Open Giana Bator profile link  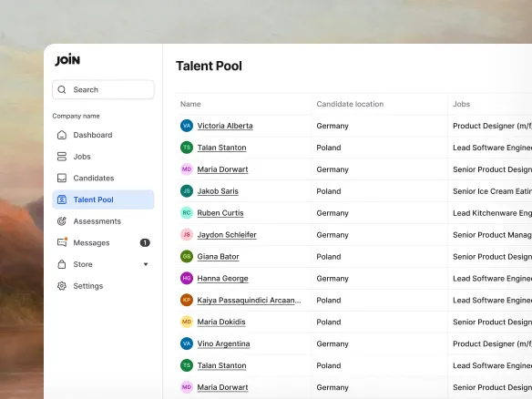point(218,257)
